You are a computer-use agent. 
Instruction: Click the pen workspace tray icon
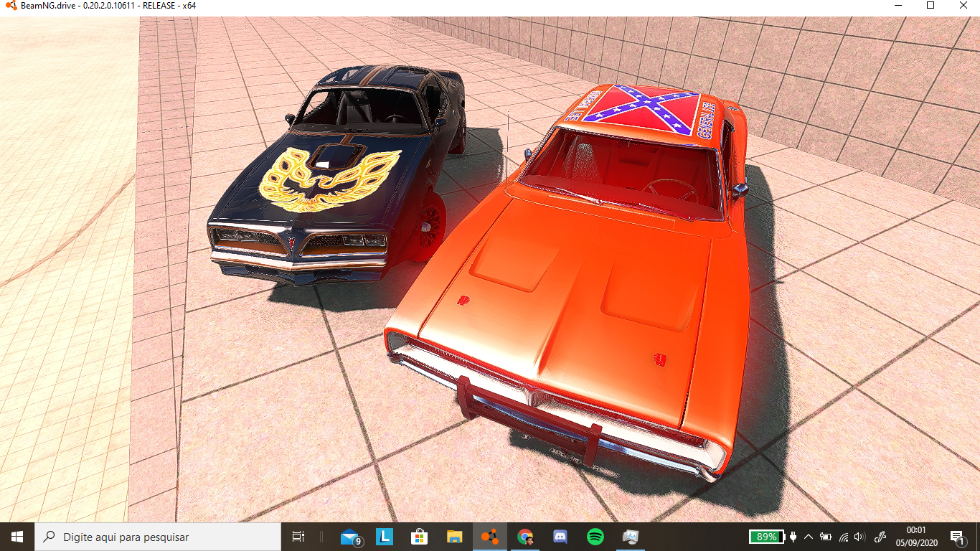point(882,536)
